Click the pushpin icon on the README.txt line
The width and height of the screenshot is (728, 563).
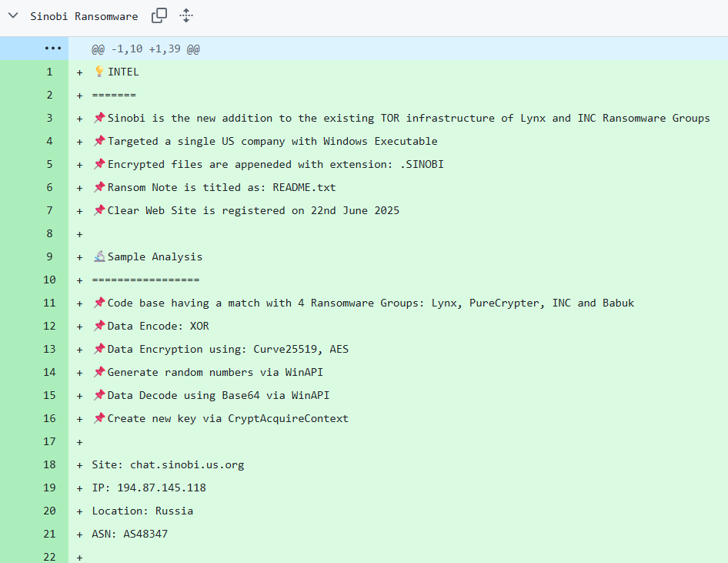(99, 187)
